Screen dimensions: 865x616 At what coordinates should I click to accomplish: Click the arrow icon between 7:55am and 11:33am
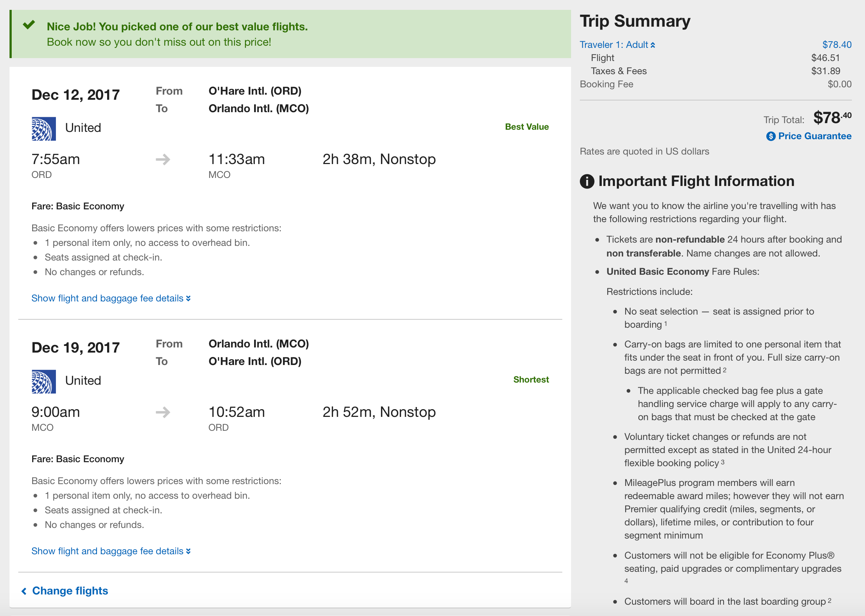click(163, 159)
